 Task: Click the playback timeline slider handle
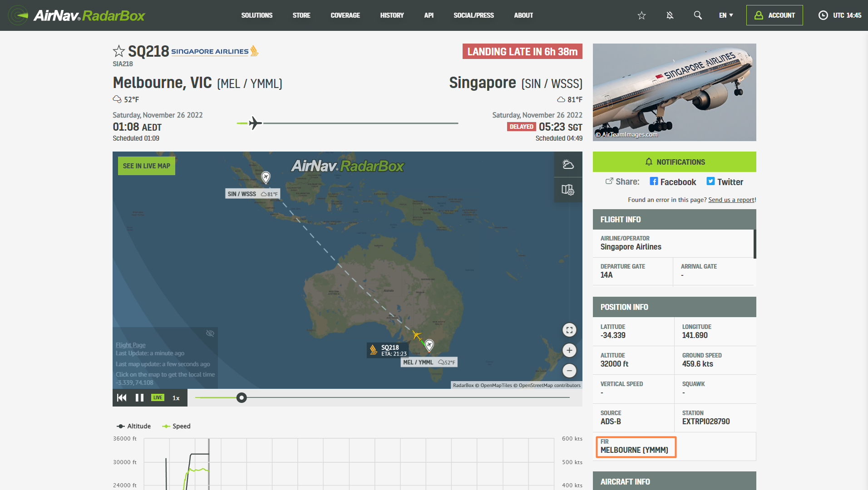pyautogui.click(x=242, y=398)
